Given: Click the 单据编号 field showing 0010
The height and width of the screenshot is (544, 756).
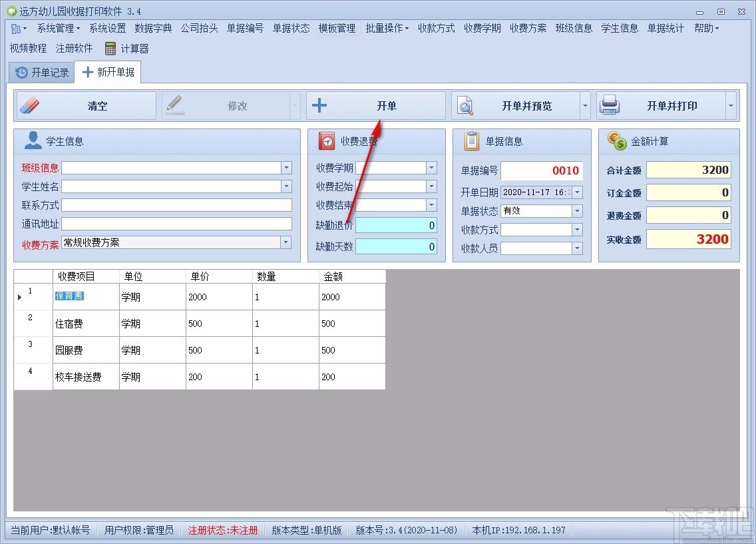Looking at the screenshot, I should pos(542,170).
